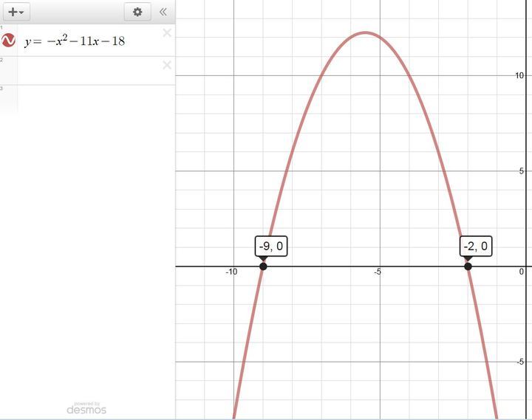The image size is (532, 420).
Task: Click the vertex peak of the parabola
Action: tap(365, 32)
